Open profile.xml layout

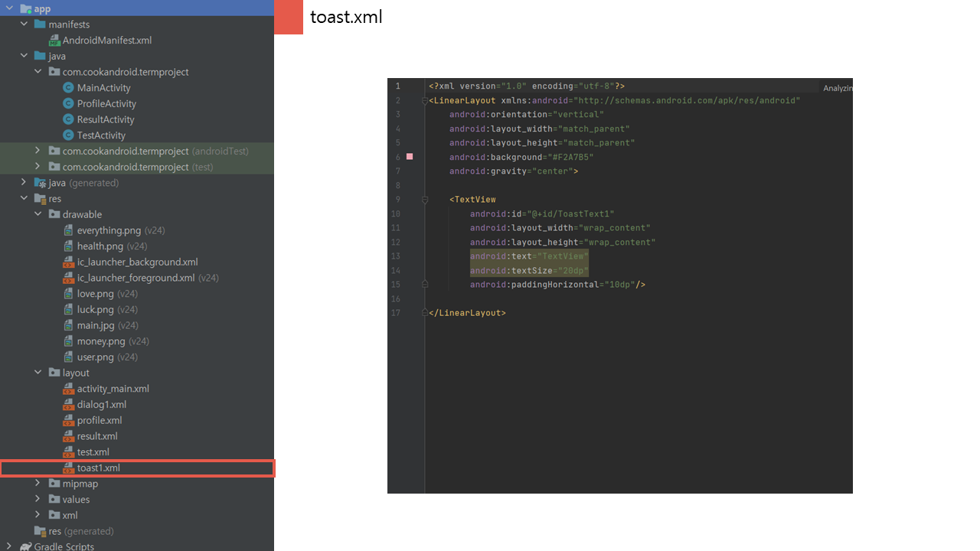[100, 420]
